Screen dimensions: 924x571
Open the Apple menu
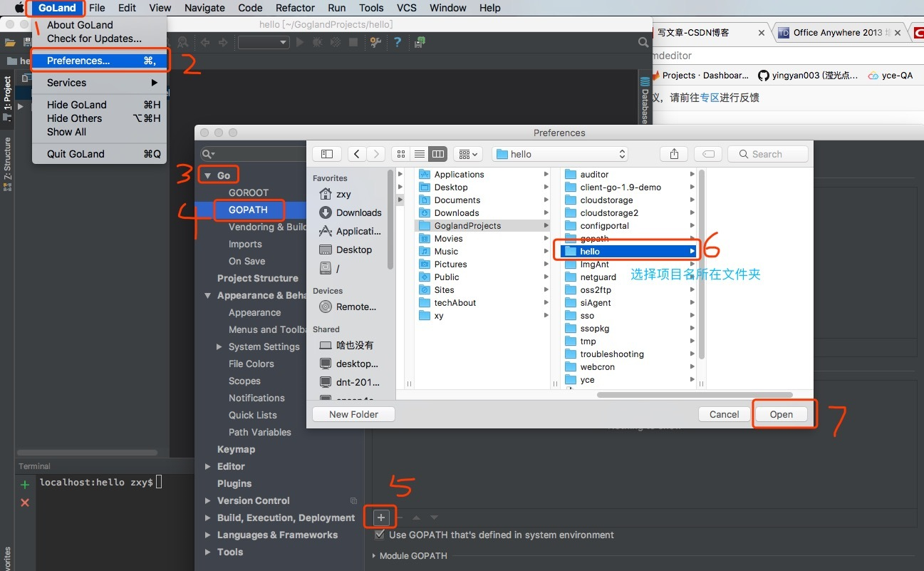click(x=19, y=8)
